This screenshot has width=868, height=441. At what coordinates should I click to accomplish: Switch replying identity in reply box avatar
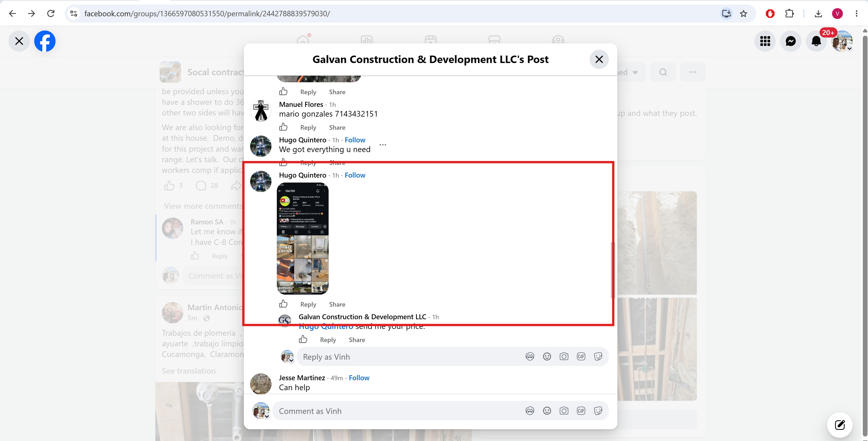tap(287, 357)
